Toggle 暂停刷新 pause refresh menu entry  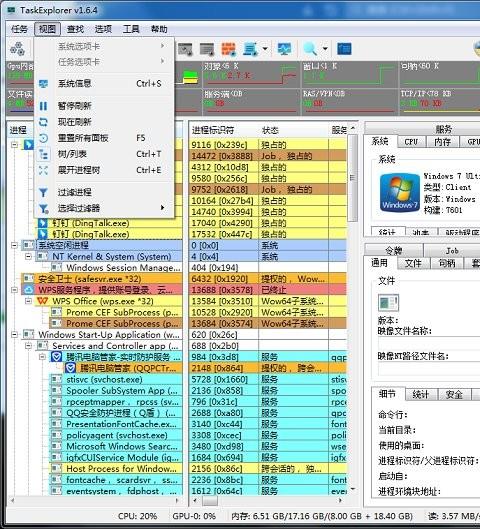click(x=104, y=106)
